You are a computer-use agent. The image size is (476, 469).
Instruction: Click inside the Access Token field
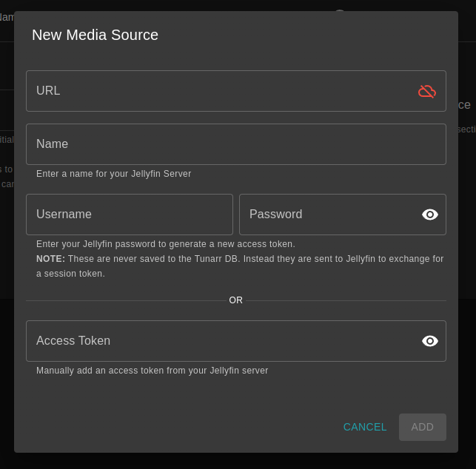pyautogui.click(x=222, y=341)
